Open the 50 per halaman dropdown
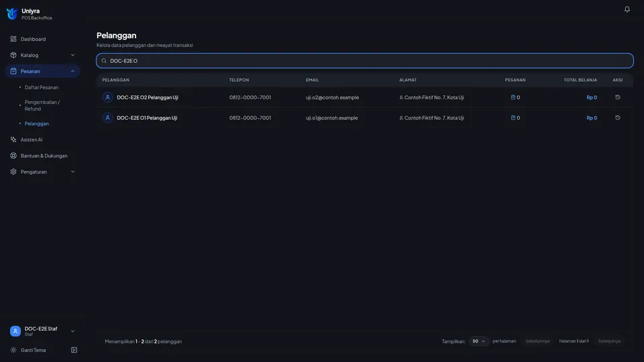The image size is (644, 362). pyautogui.click(x=478, y=341)
